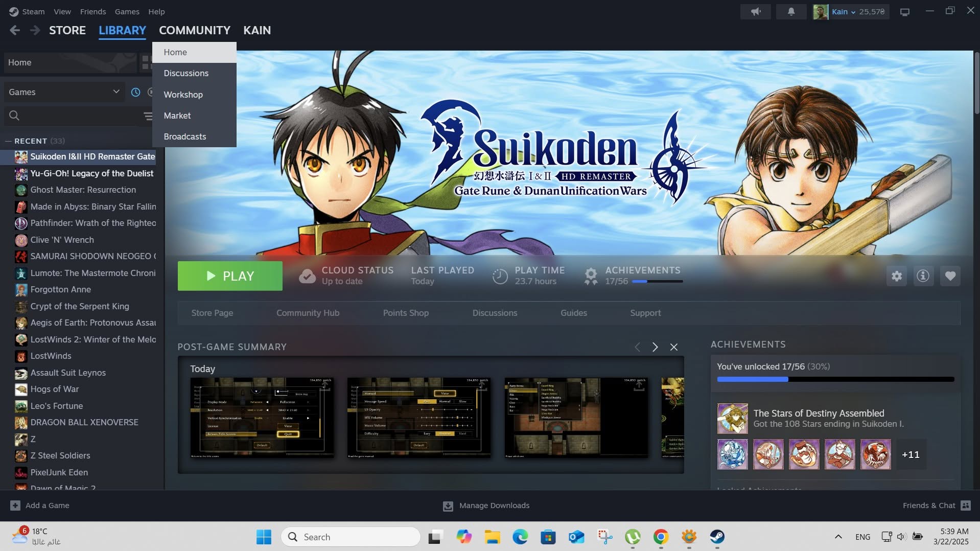Click Kain profile avatar
Viewport: 980px width, 551px height.
tap(821, 11)
